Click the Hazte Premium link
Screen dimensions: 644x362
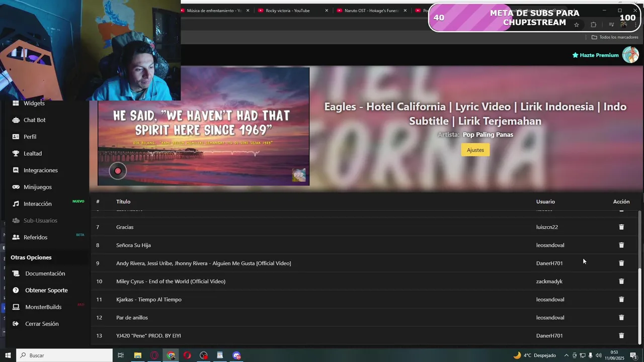click(x=596, y=55)
